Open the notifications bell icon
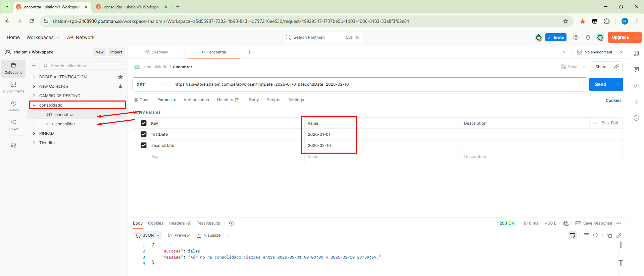Image resolution: width=644 pixels, height=276 pixels. pyautogui.click(x=588, y=37)
